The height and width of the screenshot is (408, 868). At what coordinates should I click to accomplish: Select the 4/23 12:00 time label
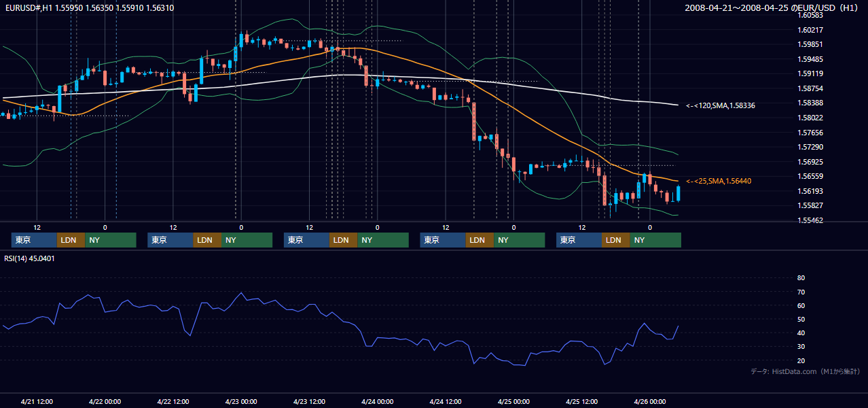tap(310, 401)
